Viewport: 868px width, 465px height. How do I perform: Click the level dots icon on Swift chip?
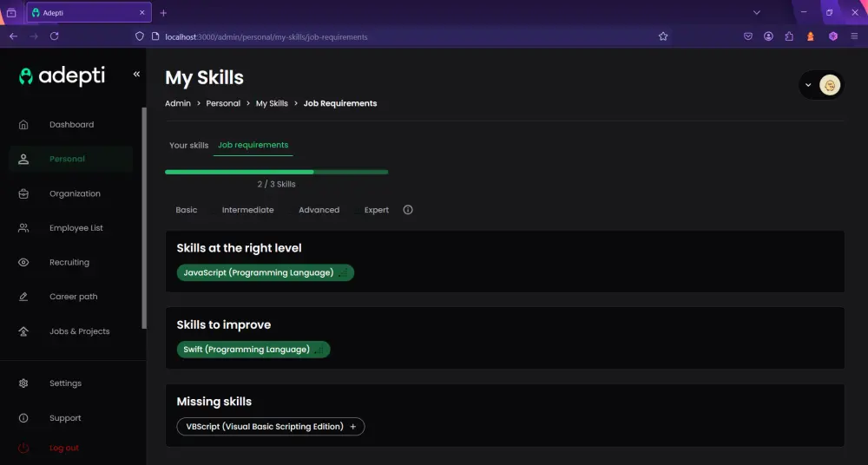319,350
